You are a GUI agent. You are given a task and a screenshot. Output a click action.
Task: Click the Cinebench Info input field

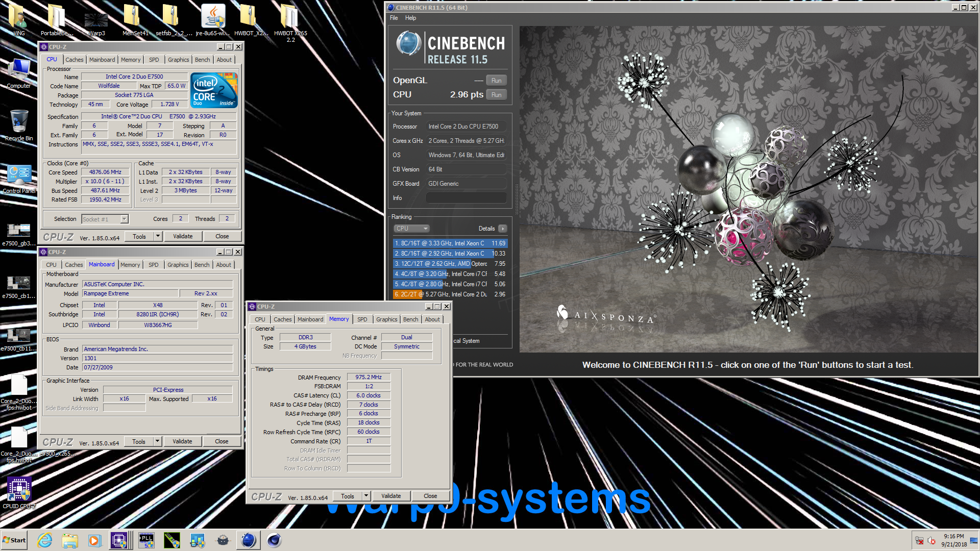coord(467,198)
